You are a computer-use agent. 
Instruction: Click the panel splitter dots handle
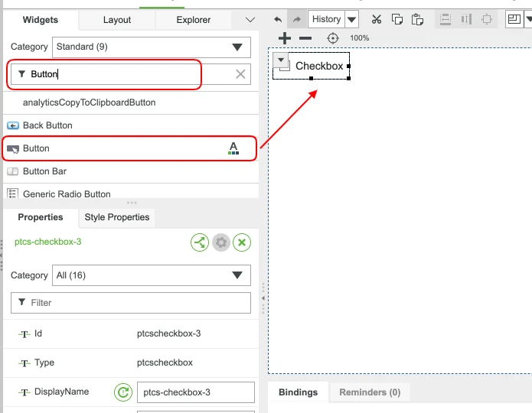[132, 203]
